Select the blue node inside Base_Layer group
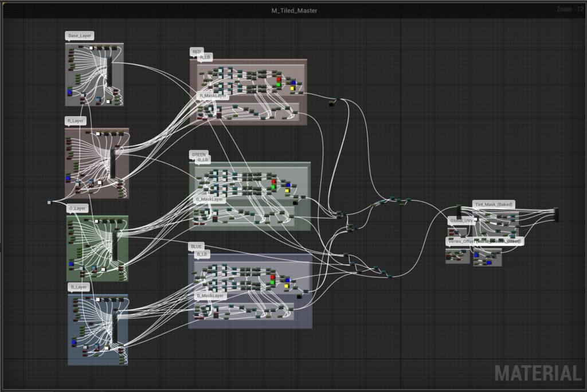Screen dimensions: 587x392 point(69,92)
